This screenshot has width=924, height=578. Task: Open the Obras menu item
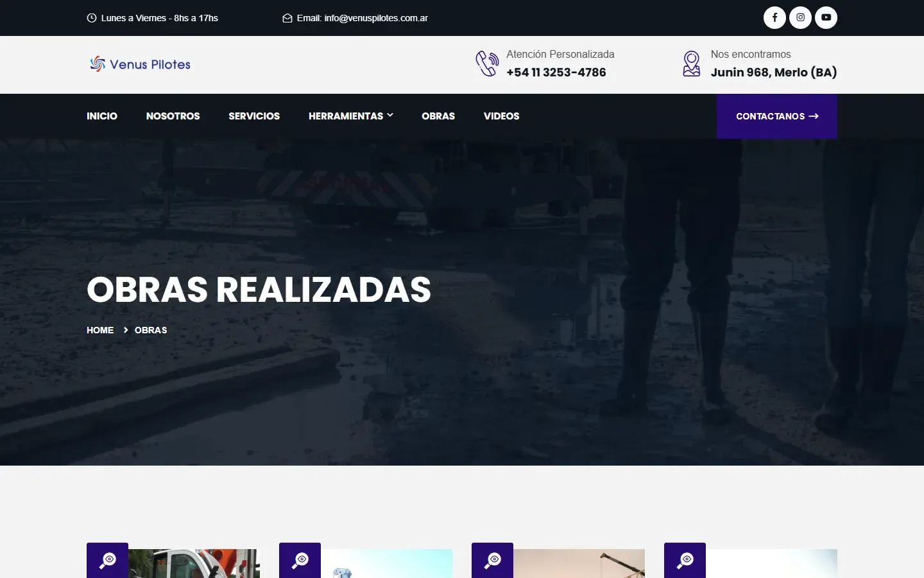tap(438, 116)
